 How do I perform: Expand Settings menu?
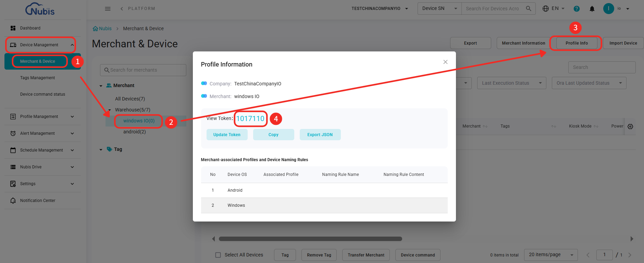click(x=43, y=184)
